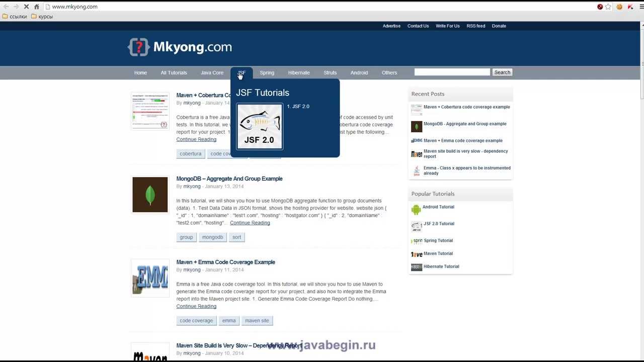Bookmark this page with the star icon
The image size is (644, 362).
click(x=608, y=7)
